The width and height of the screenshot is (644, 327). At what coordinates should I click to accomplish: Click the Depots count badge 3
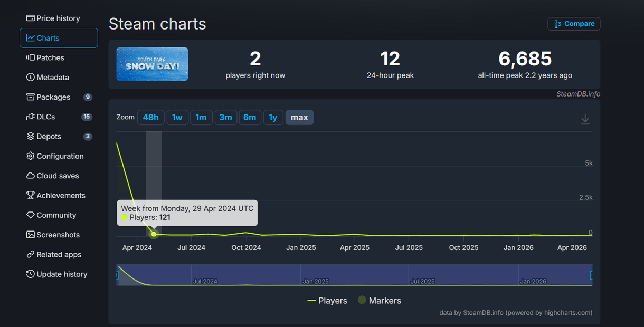click(88, 137)
